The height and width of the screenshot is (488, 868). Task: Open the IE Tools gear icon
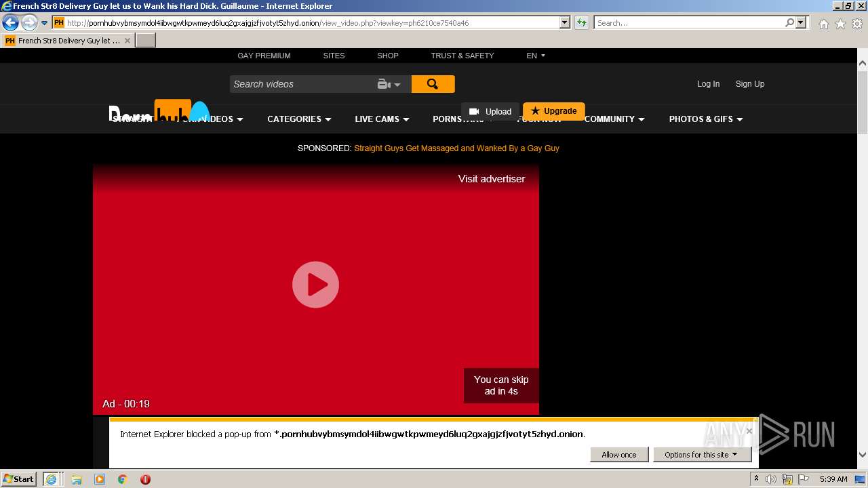(x=857, y=24)
